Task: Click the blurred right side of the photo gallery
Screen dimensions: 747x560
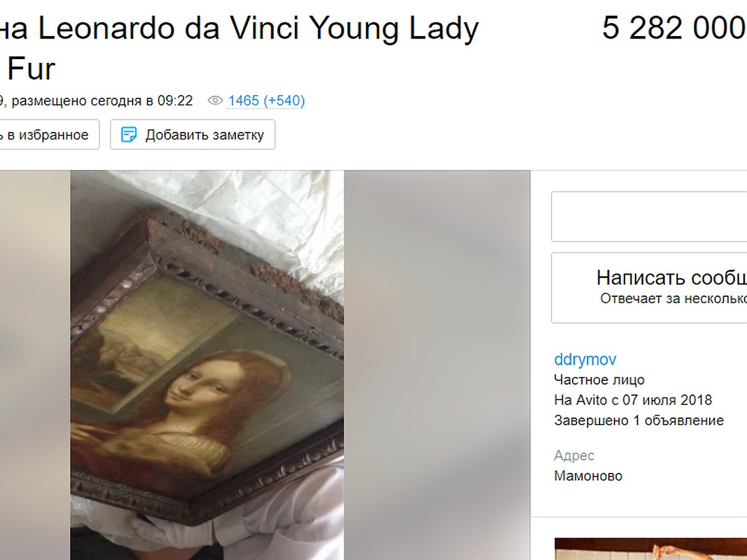Action: click(x=437, y=365)
